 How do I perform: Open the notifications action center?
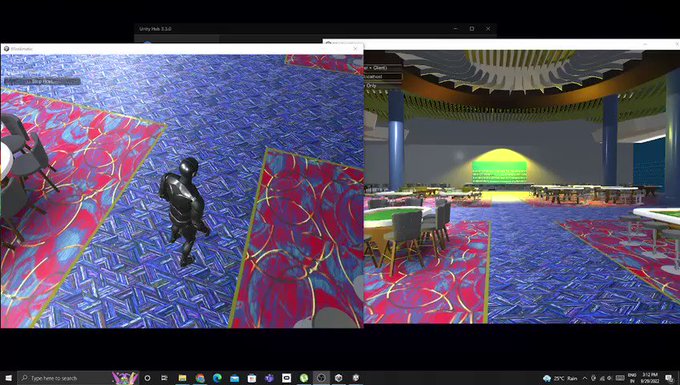(669, 378)
